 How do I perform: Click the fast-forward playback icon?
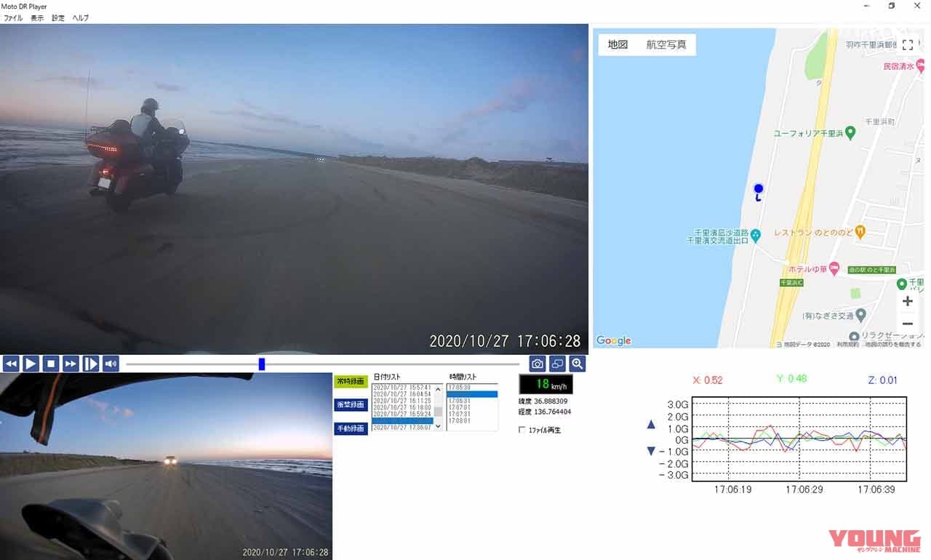(x=71, y=364)
